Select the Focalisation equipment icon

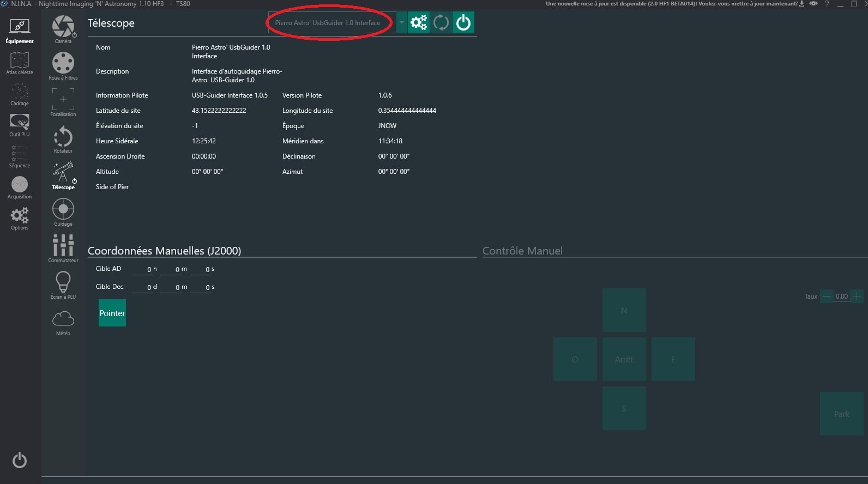[x=63, y=100]
